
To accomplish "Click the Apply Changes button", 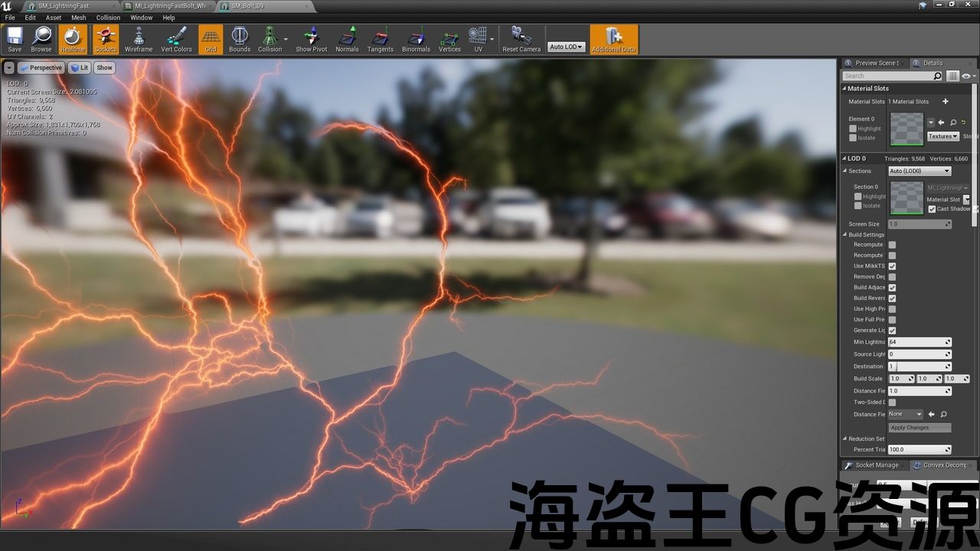I will [x=920, y=428].
